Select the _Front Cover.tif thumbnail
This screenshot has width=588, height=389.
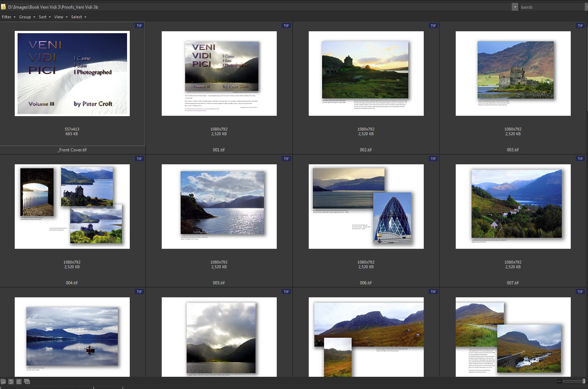pos(72,73)
